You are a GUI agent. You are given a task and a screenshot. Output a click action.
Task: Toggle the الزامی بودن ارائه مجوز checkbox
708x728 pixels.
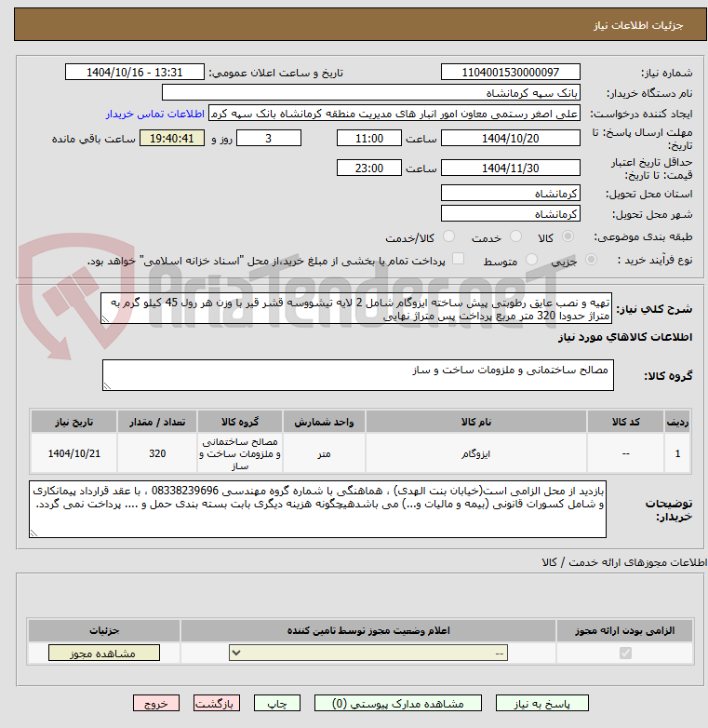625,654
